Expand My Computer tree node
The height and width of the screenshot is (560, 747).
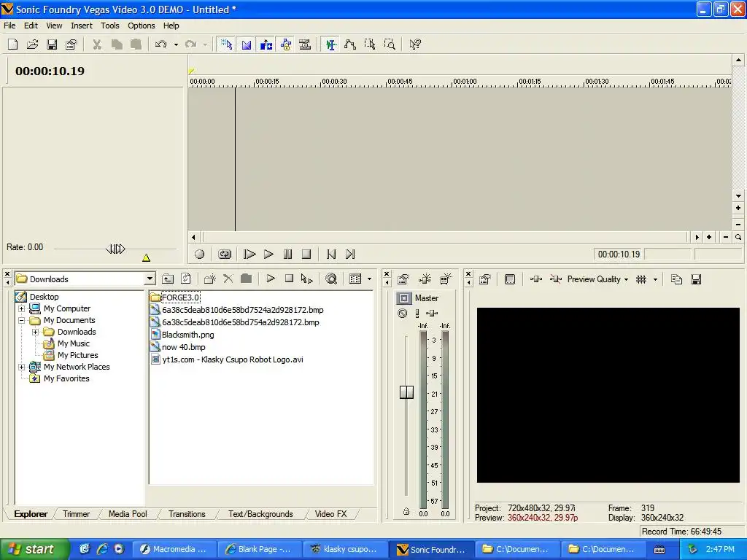click(x=21, y=308)
